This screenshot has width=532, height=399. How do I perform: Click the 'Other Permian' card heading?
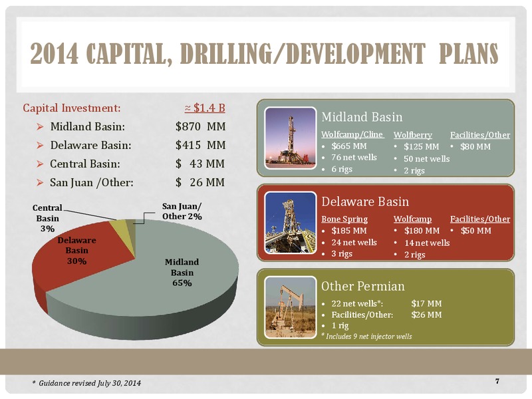[x=363, y=286]
